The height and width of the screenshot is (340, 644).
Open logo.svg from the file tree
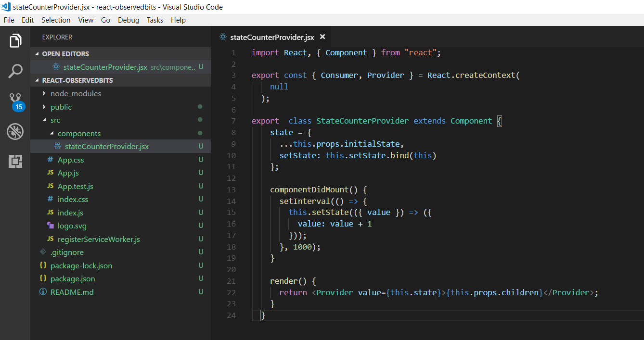tap(72, 226)
